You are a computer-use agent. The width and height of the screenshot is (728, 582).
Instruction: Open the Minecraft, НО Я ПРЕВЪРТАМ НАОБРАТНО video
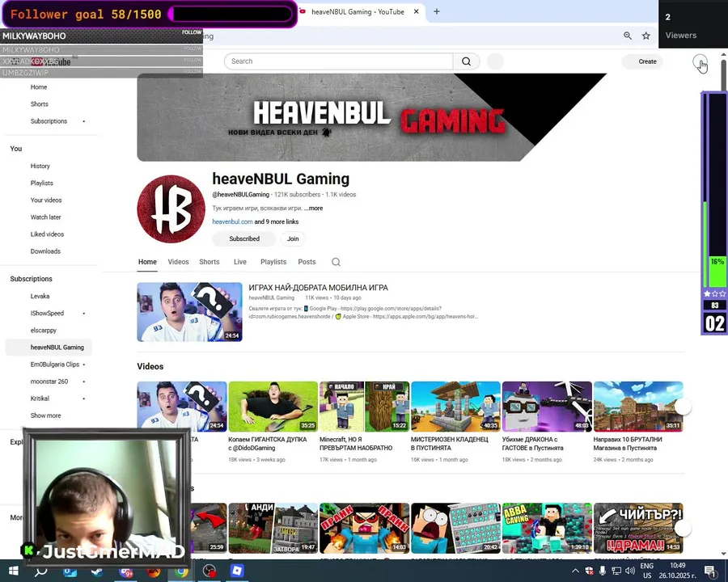pyautogui.click(x=365, y=407)
